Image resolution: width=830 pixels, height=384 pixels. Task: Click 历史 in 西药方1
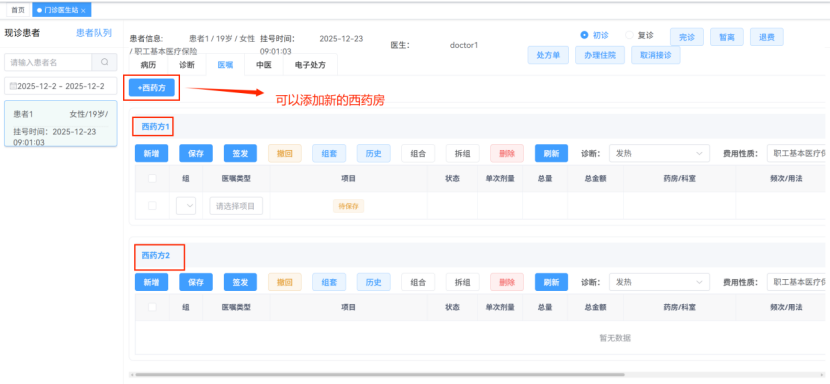coord(374,154)
